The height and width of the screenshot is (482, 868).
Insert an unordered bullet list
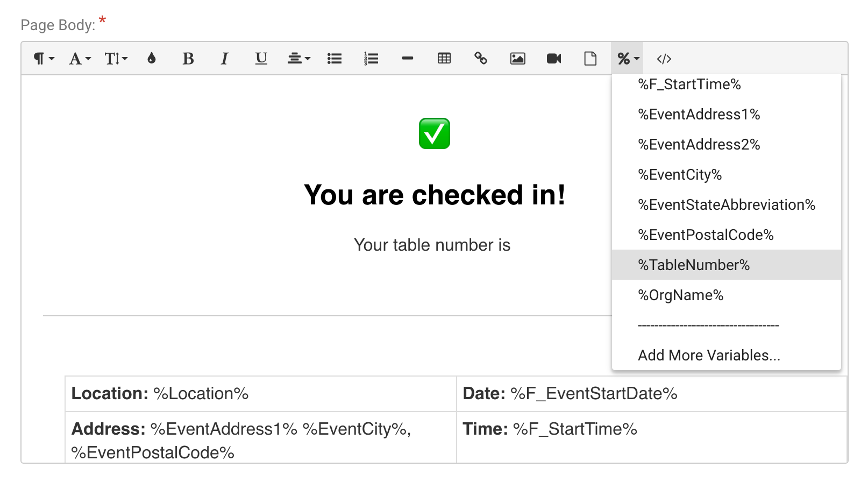[x=335, y=58]
